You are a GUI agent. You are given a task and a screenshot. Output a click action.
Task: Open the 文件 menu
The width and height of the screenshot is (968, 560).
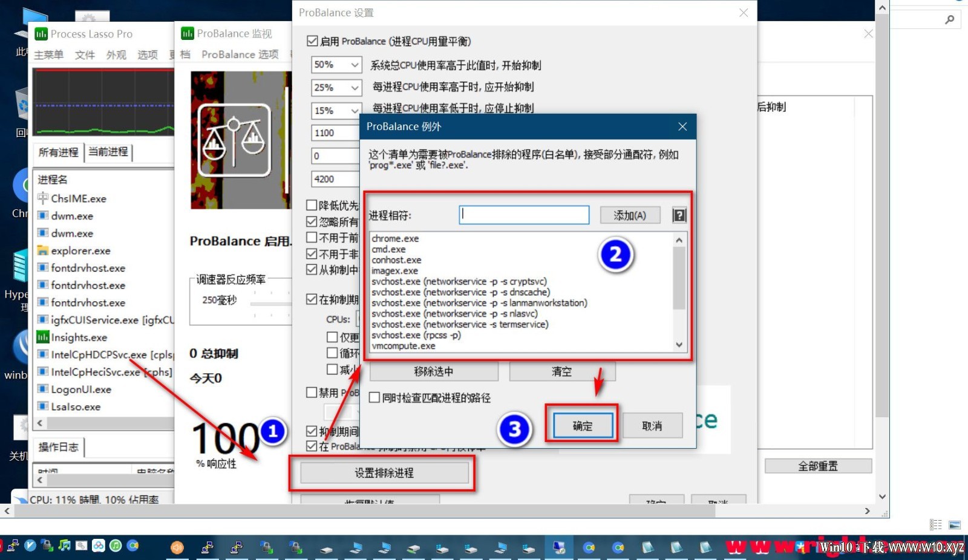click(85, 55)
